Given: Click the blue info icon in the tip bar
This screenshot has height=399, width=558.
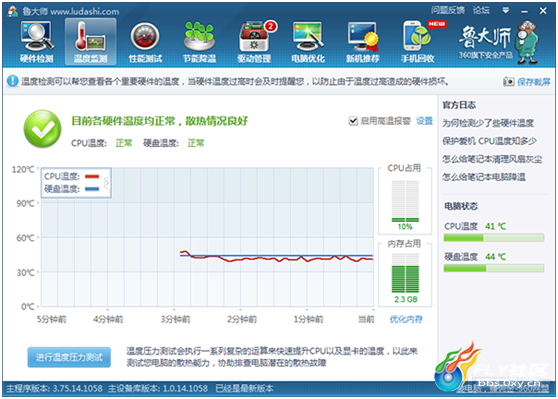Looking at the screenshot, I should 12,81.
